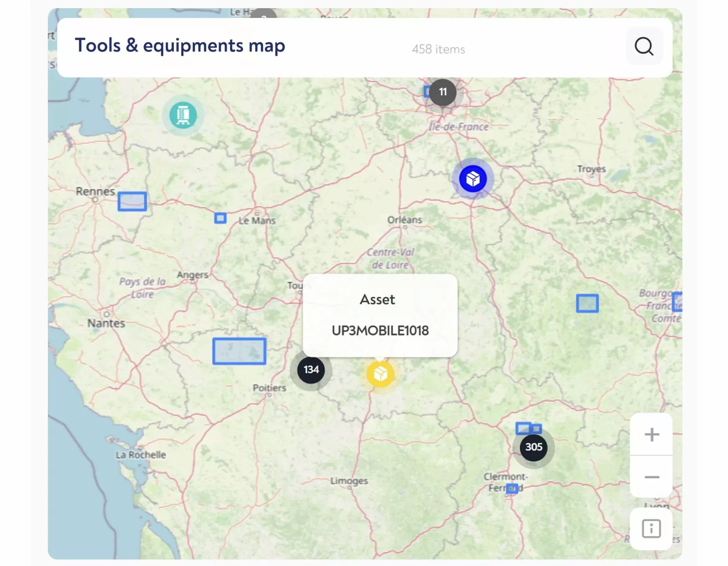Select the teal equipment marker near Rennes
Image resolution: width=728 pixels, height=566 pixels.
(183, 115)
